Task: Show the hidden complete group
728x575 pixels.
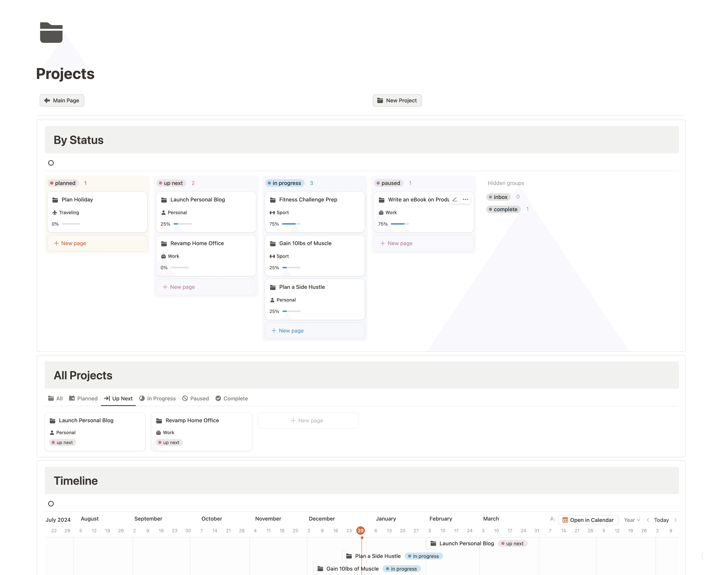Action: pos(503,209)
